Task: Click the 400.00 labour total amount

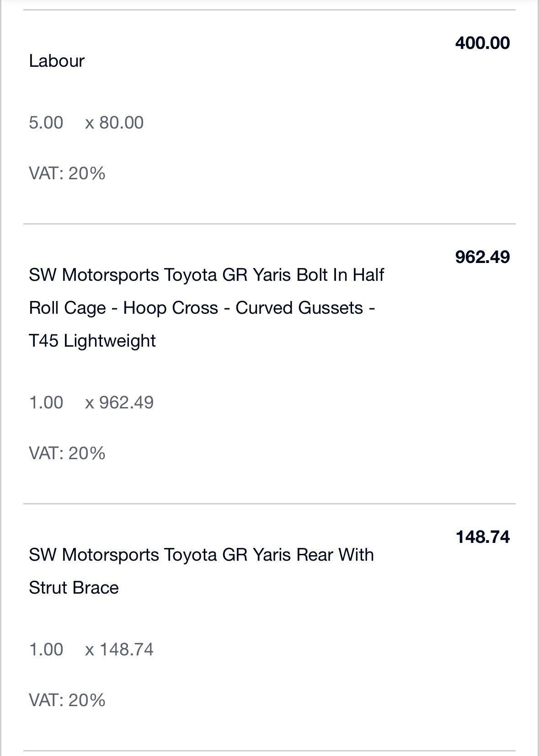Action: pyautogui.click(x=482, y=43)
